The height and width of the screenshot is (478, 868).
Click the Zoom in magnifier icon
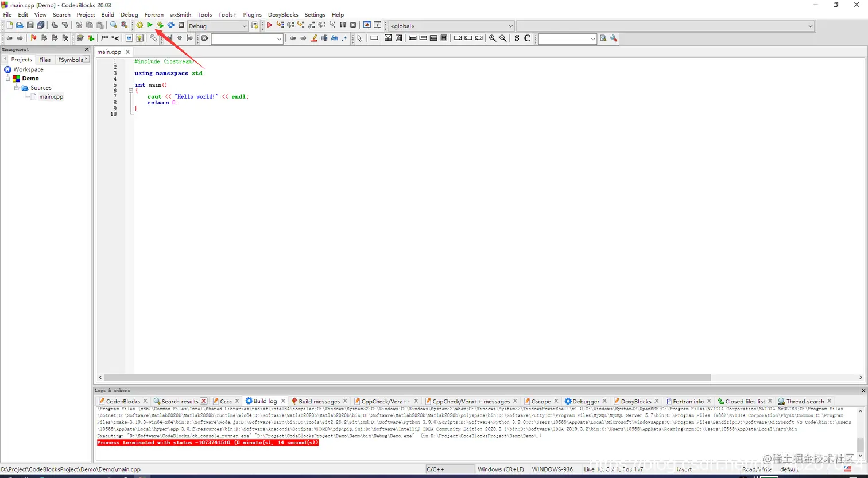(x=493, y=38)
